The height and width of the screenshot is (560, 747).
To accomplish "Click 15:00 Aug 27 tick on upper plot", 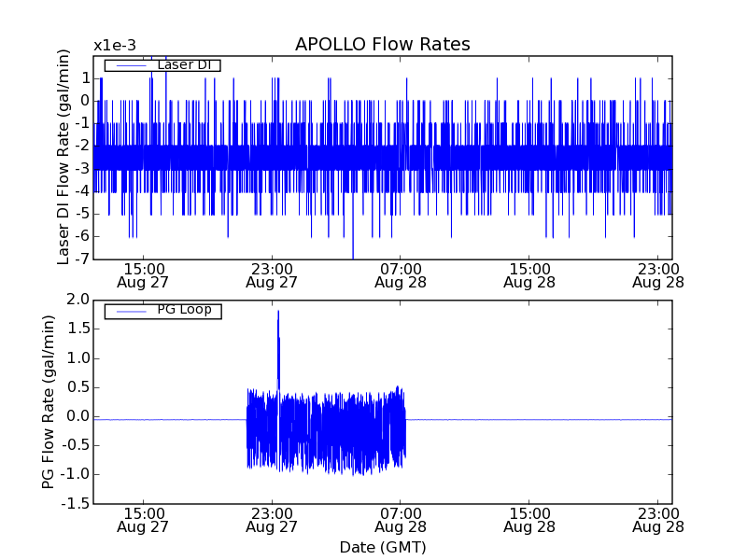I will (x=143, y=274).
